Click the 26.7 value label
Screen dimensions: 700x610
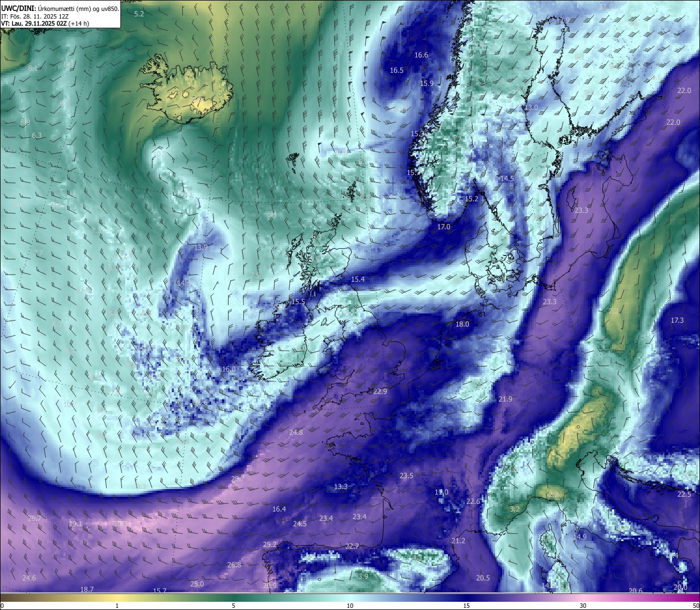click(34, 518)
